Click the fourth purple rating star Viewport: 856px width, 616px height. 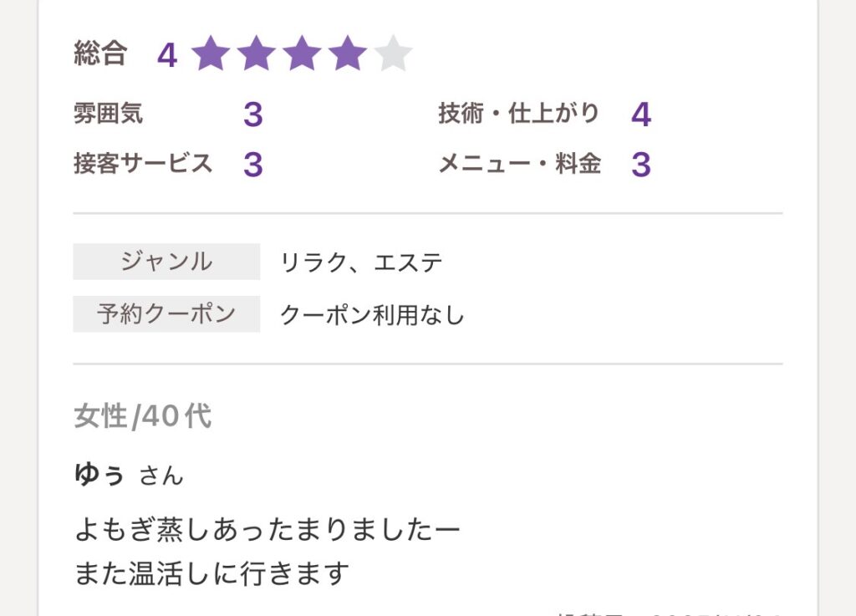click(348, 55)
